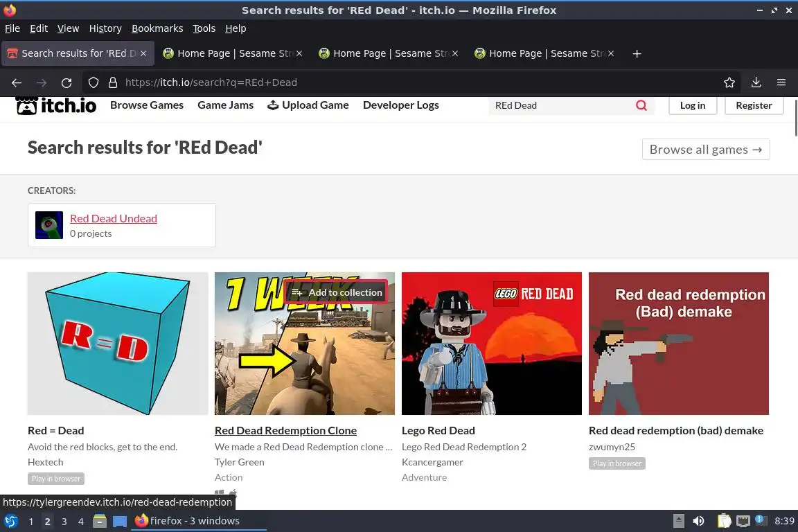Screen dimensions: 798x532
Task: Click the eject media tray icon
Action: (679, 521)
